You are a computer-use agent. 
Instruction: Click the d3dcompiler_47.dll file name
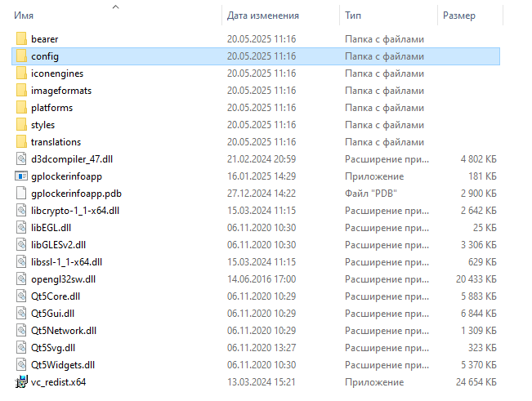72,159
